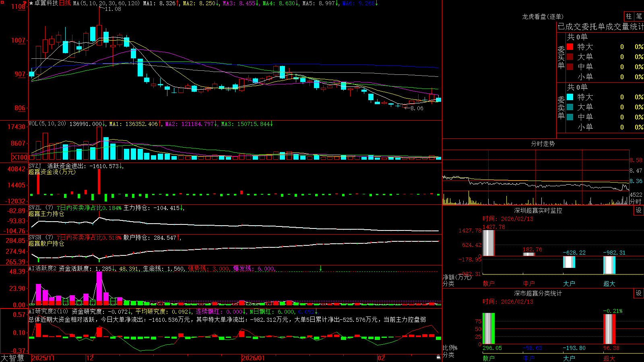Click 委卖单 vertical label
The height and width of the screenshot is (362, 644).
tap(561, 107)
